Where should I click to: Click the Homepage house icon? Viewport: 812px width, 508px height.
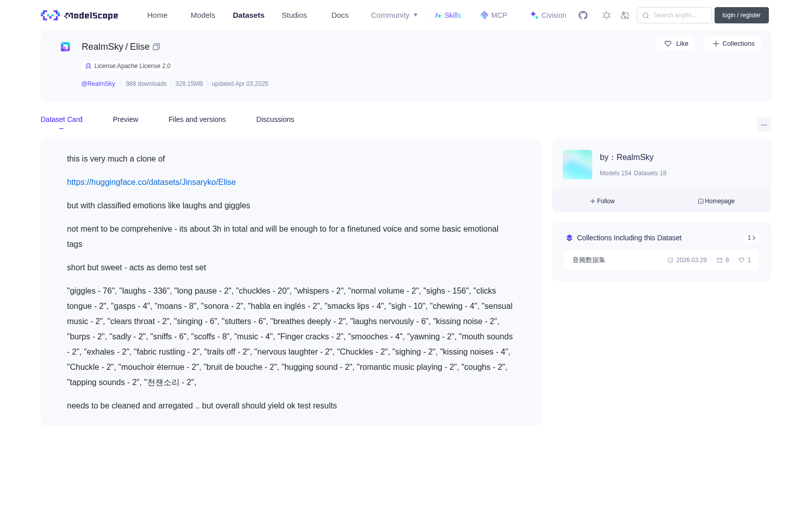(701, 201)
